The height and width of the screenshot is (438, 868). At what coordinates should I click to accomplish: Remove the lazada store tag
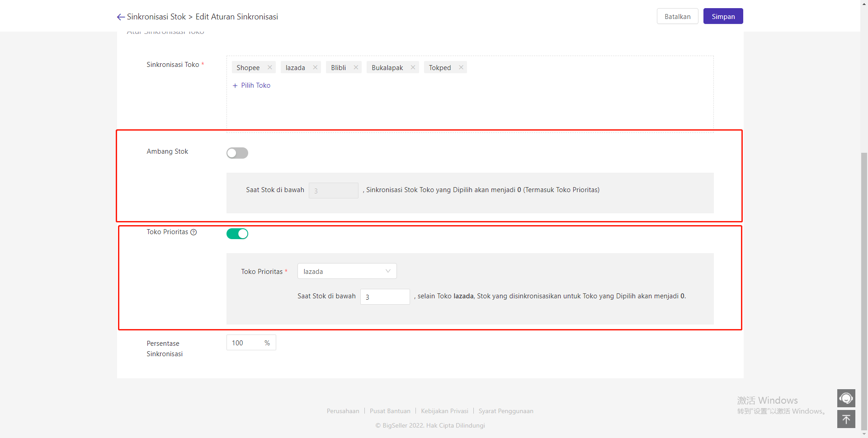coord(315,67)
